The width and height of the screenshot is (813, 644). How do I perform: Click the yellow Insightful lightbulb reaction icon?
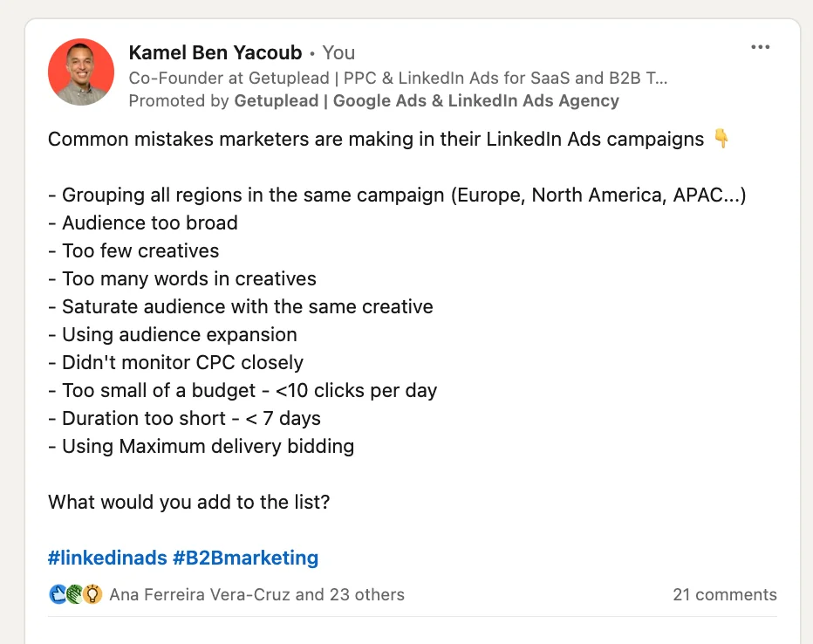pyautogui.click(x=92, y=595)
